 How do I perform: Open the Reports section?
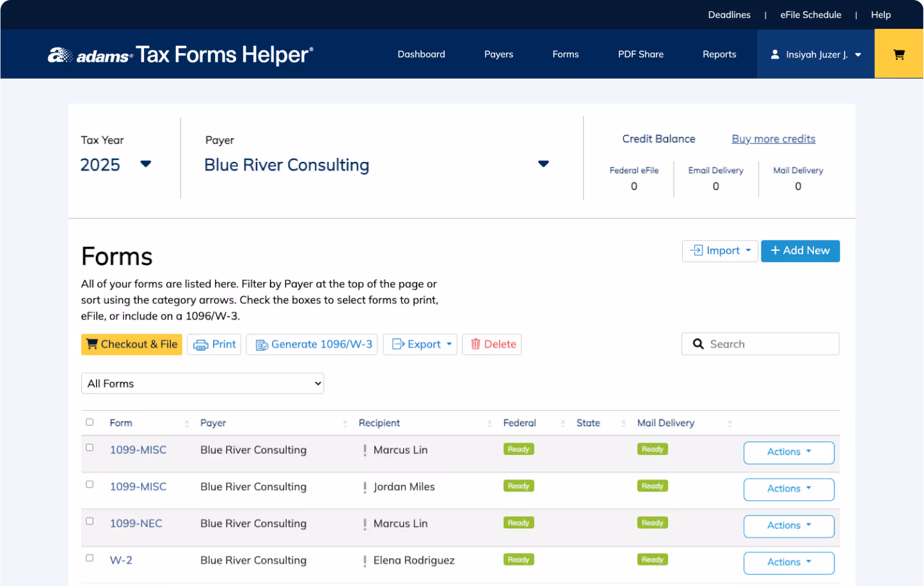[719, 54]
